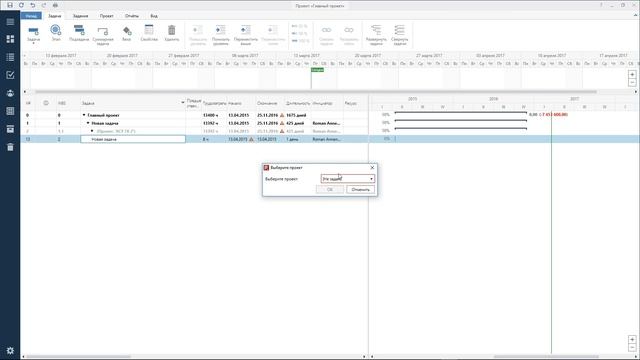Click the Новая задача name edit field
Image resolution: width=640 pixels, height=360 pixels.
click(x=133, y=139)
